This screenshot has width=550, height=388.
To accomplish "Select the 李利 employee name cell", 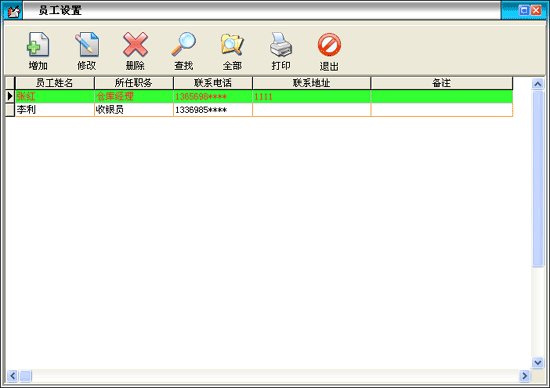I will [x=55, y=110].
